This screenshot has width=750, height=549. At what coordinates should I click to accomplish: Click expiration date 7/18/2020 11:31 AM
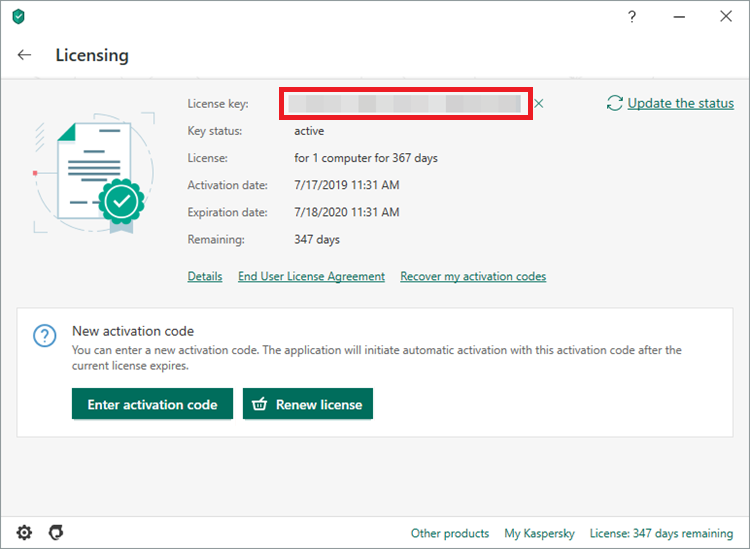(x=347, y=212)
